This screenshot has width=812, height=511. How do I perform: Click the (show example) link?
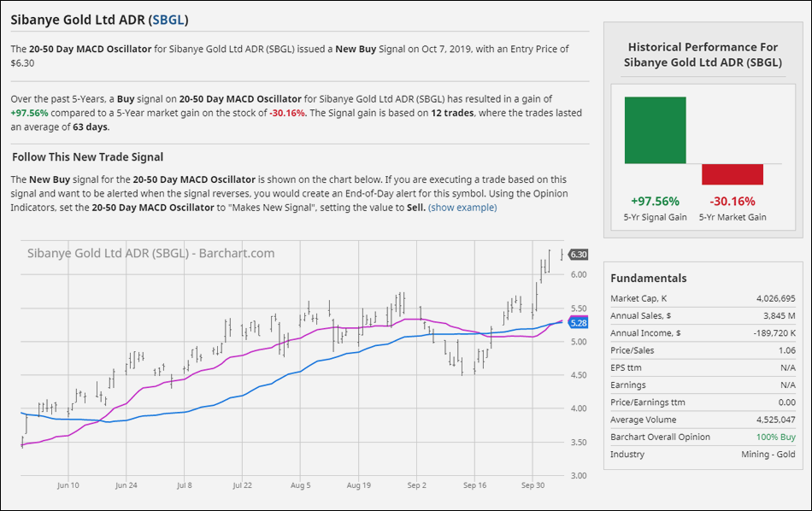coord(462,208)
